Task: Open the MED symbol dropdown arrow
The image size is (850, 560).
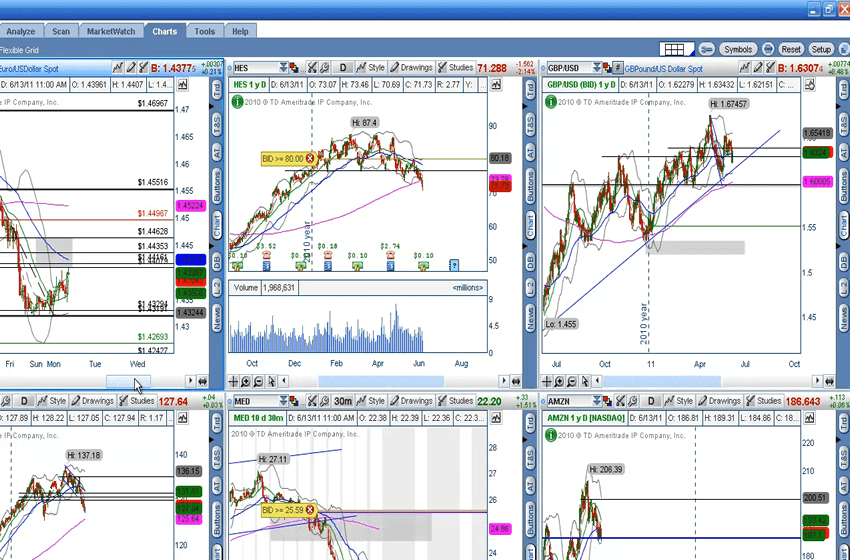Action: (x=283, y=401)
